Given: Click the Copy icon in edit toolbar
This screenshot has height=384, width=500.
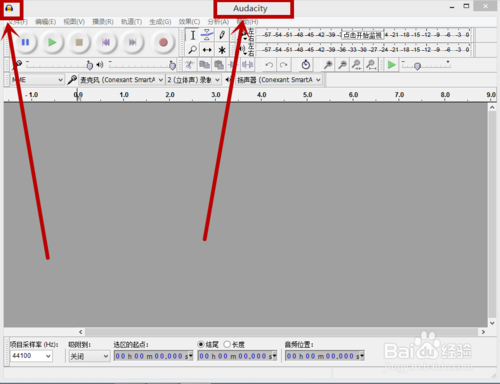Looking at the screenshot, I should pyautogui.click(x=204, y=65).
